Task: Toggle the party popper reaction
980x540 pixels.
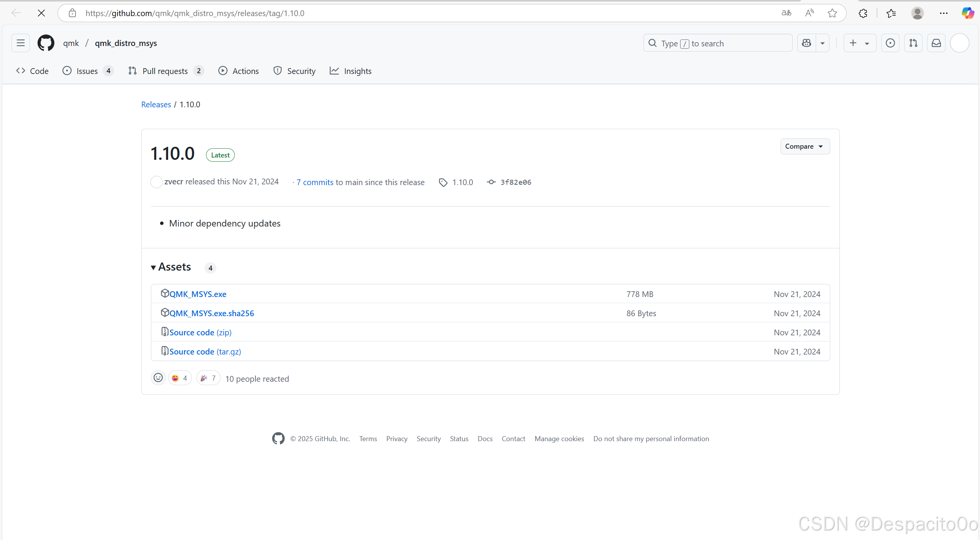Action: click(x=208, y=378)
